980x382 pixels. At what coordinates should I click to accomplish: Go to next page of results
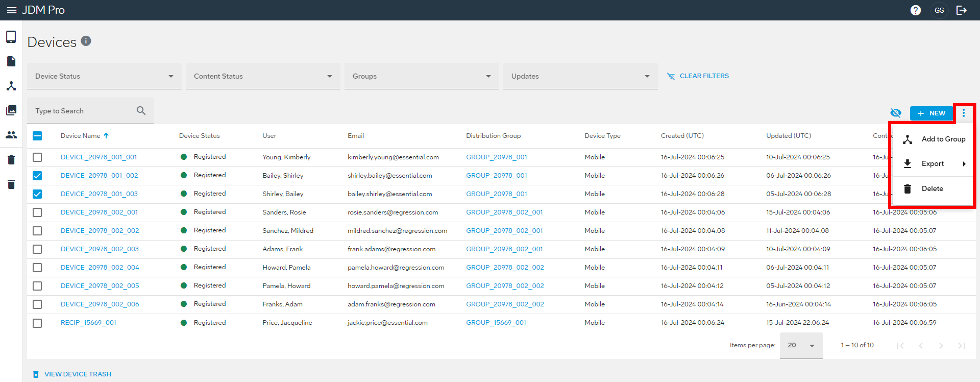click(941, 345)
